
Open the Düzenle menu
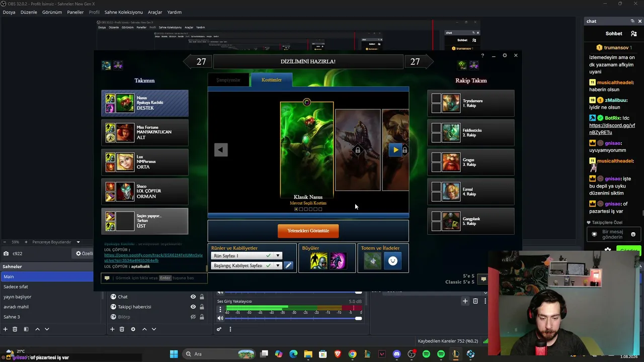point(29,12)
